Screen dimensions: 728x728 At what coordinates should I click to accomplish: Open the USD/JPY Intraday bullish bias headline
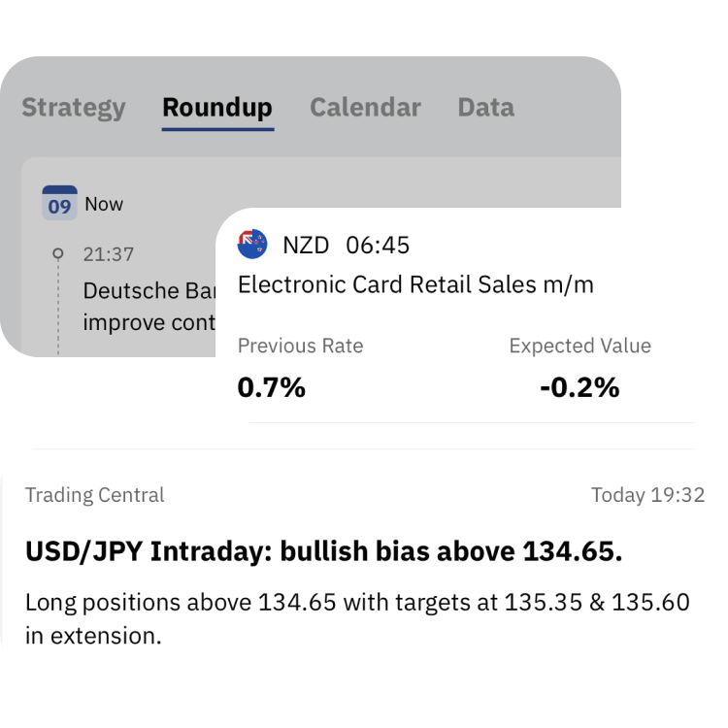click(323, 551)
